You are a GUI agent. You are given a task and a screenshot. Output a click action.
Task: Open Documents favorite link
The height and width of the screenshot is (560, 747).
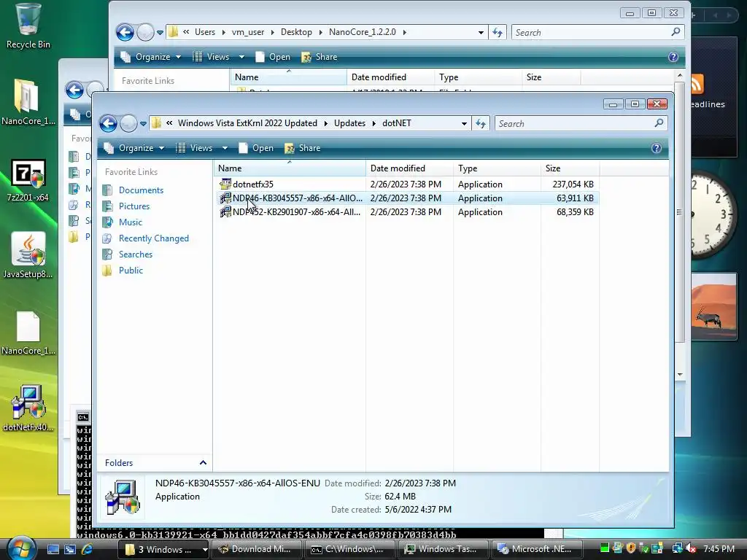[x=141, y=190]
